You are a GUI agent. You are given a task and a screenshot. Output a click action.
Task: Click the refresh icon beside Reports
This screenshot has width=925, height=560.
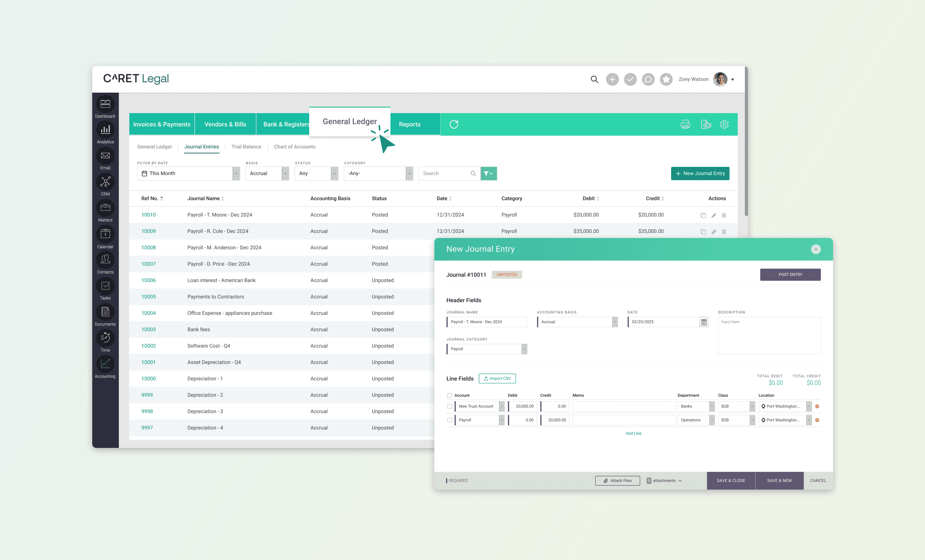click(454, 124)
